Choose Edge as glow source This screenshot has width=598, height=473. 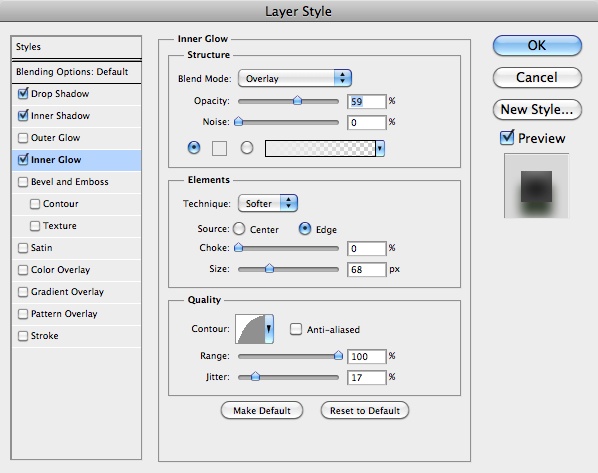305,229
